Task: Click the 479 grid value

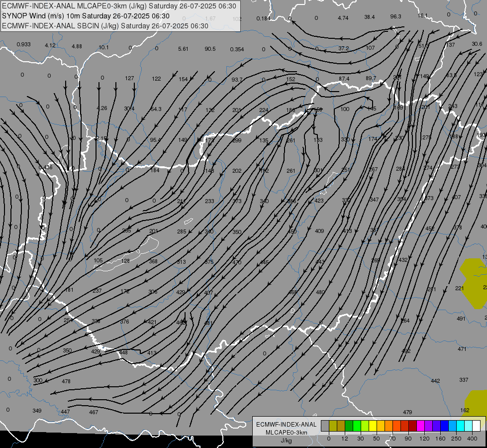Action: tap(407, 412)
